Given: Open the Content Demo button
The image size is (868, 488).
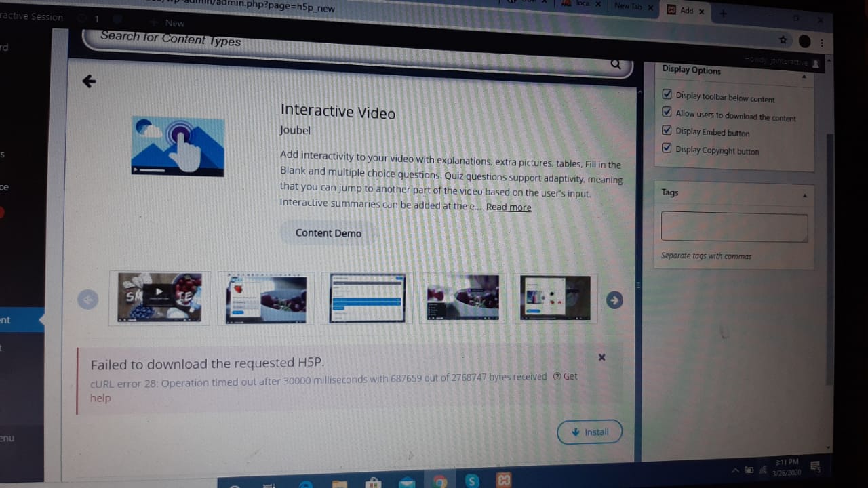Looking at the screenshot, I should (x=328, y=232).
